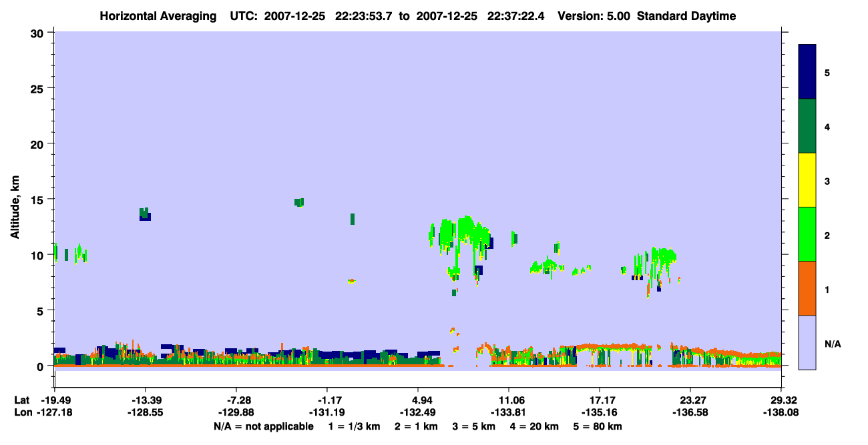This screenshot has height=445, width=868.
Task: Click the legend text '5 = 80 km'
Action: point(598,426)
